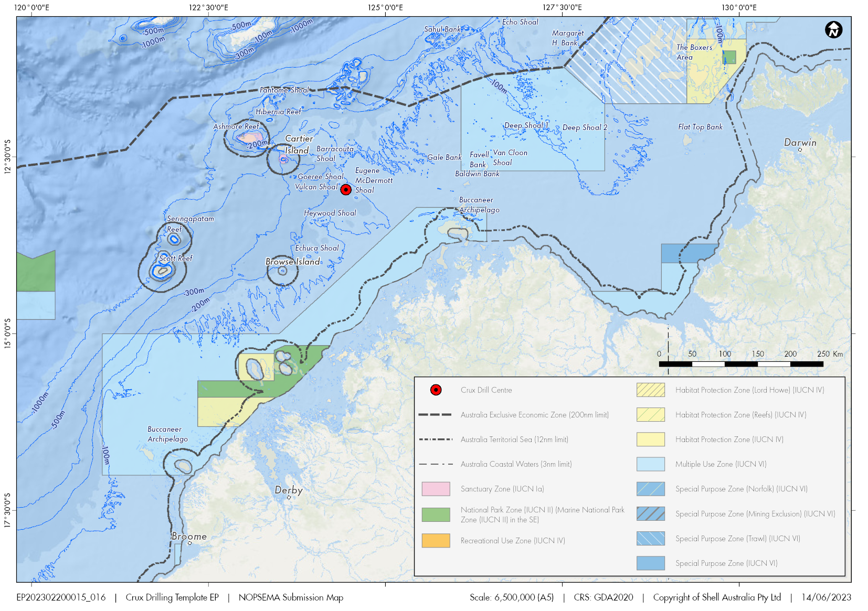868x611 pixels.
Task: Click the green National Park Zone legend swatch
Action: point(436,514)
